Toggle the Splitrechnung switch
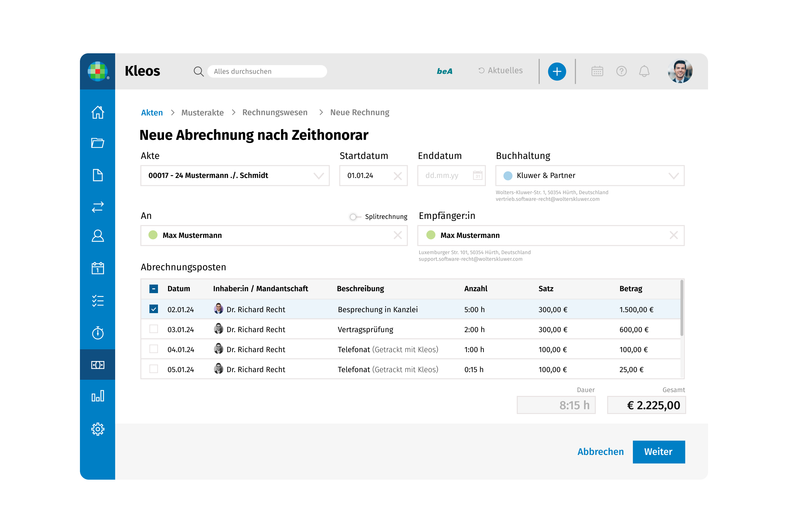The width and height of the screenshot is (788, 532). [x=355, y=217]
